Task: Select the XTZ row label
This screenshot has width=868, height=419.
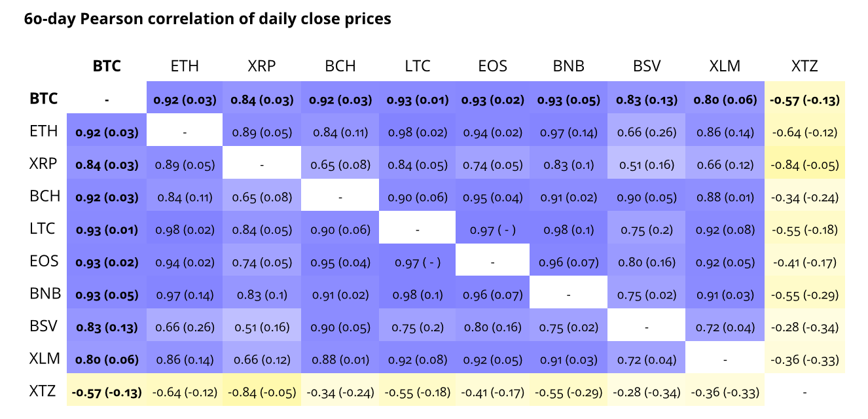Action: coord(43,392)
